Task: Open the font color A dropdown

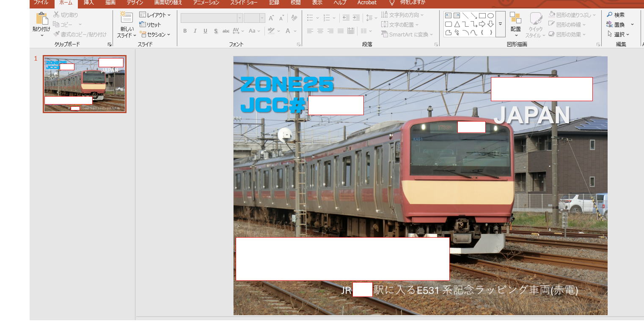Action: (x=291, y=31)
